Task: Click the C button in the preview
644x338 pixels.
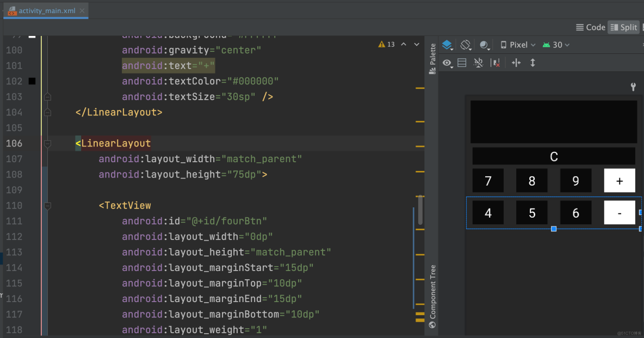Action: 554,156
